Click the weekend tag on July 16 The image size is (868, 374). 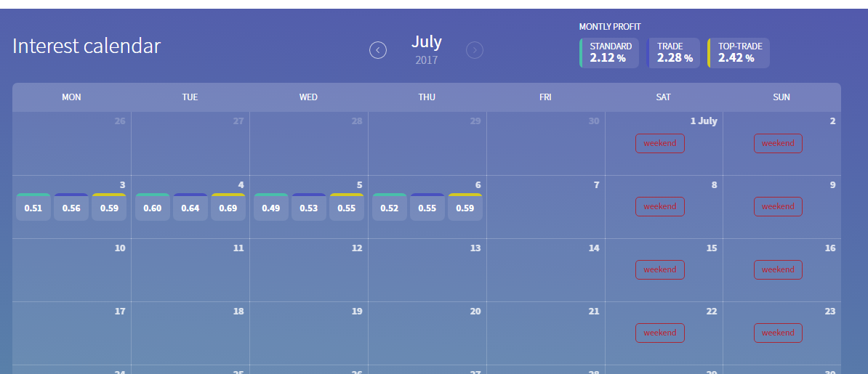coord(778,269)
